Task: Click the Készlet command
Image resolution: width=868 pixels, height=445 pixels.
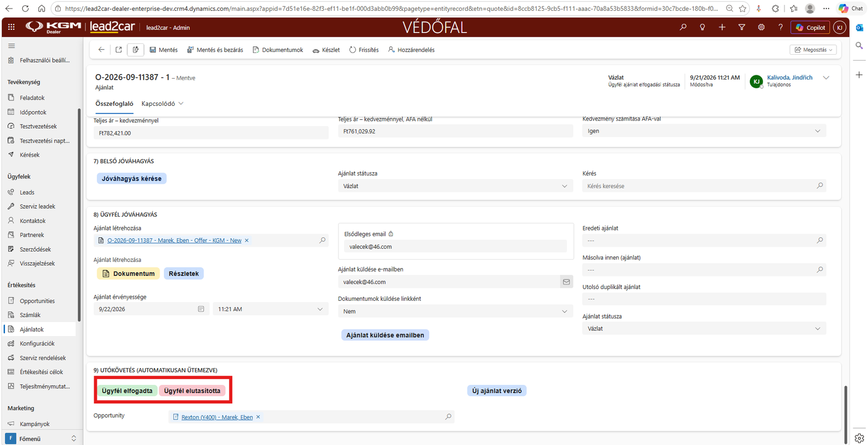Action: click(x=326, y=50)
